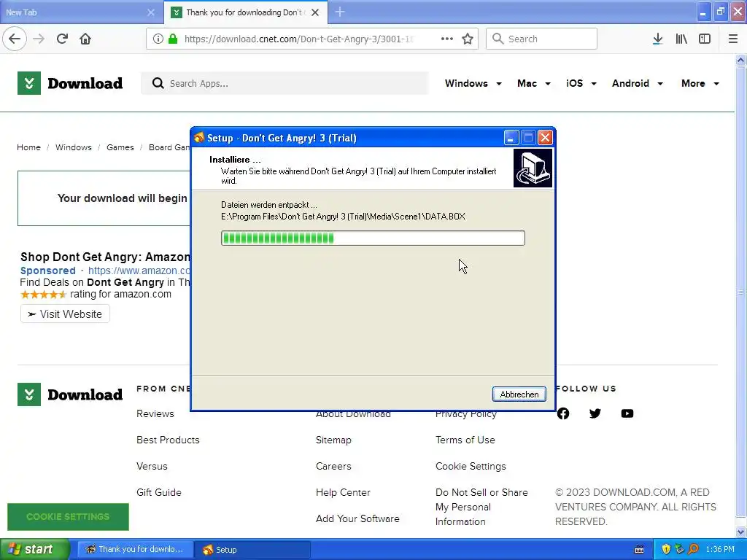Open the Firefox home page icon
This screenshot has width=747, height=560.
pos(85,39)
